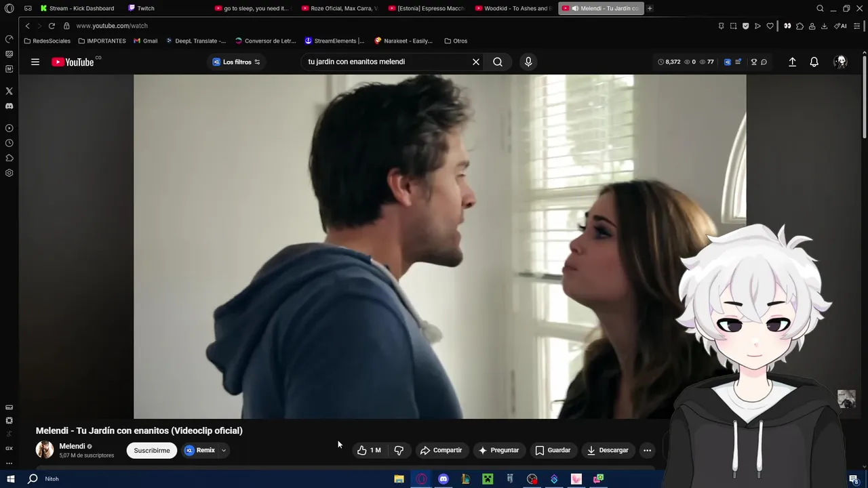The image size is (868, 488).
Task: Share the video via Compartir
Action: tap(441, 450)
